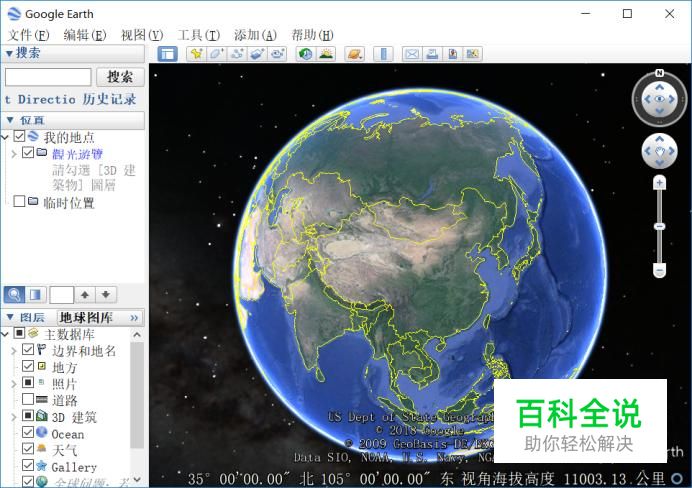
Task: Collapse the 图层 panel triangle
Action: (10, 317)
